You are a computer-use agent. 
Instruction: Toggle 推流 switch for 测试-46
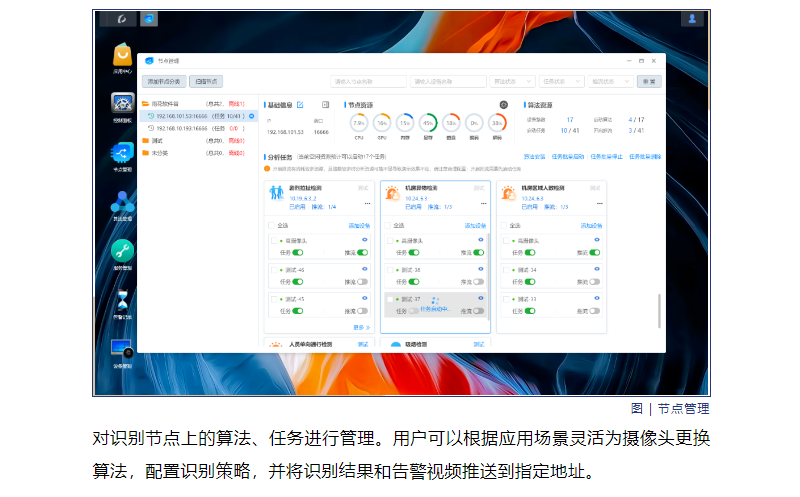pyautogui.click(x=363, y=282)
